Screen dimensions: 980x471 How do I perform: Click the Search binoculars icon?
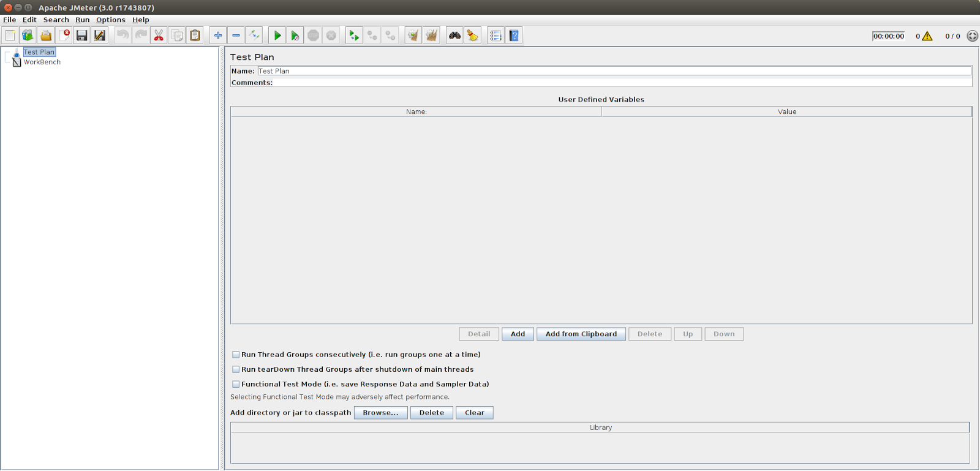click(x=454, y=36)
